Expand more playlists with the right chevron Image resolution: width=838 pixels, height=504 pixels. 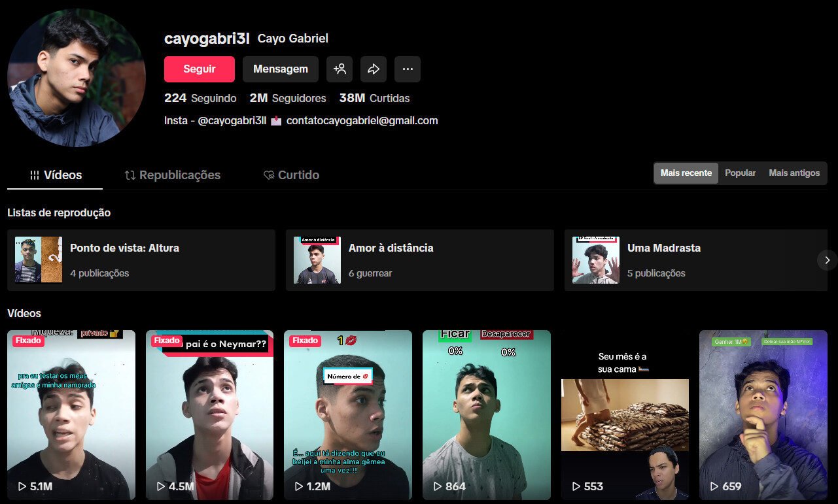point(827,260)
